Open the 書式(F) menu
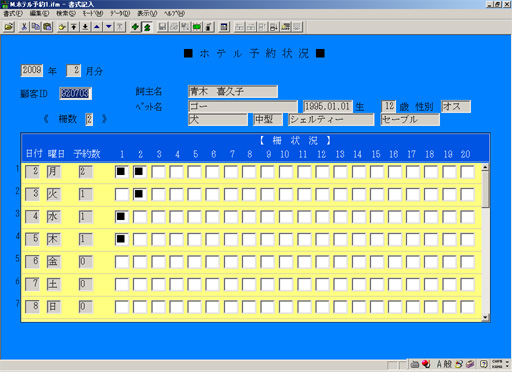This screenshot has width=512, height=372. 13,13
